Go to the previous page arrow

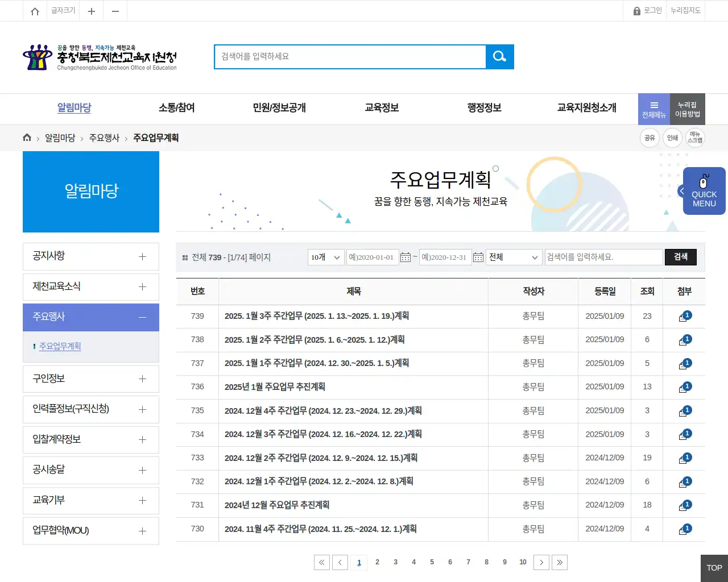340,562
